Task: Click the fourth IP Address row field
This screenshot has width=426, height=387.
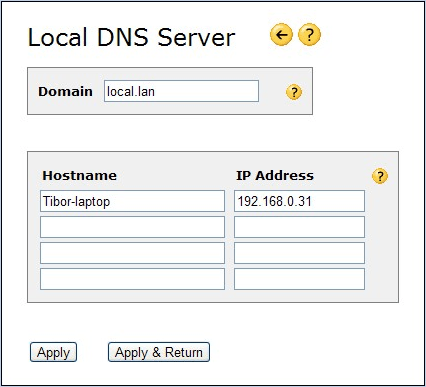Action: click(299, 279)
